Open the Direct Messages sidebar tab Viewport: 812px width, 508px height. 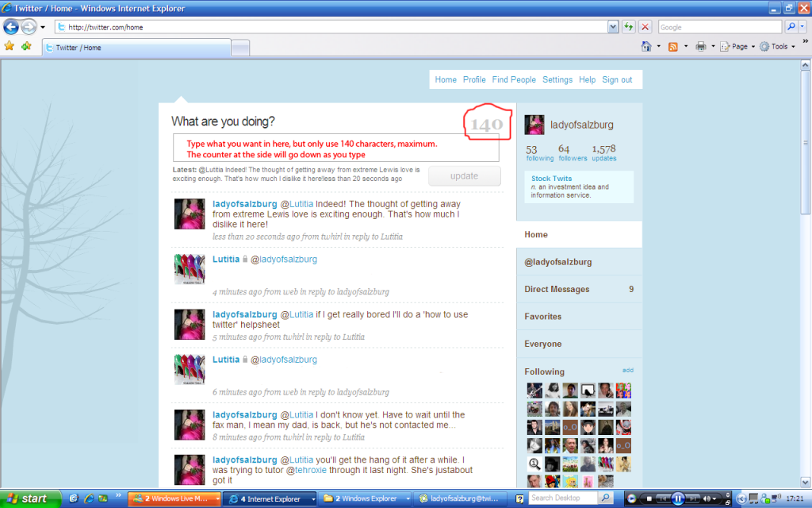tap(579, 289)
